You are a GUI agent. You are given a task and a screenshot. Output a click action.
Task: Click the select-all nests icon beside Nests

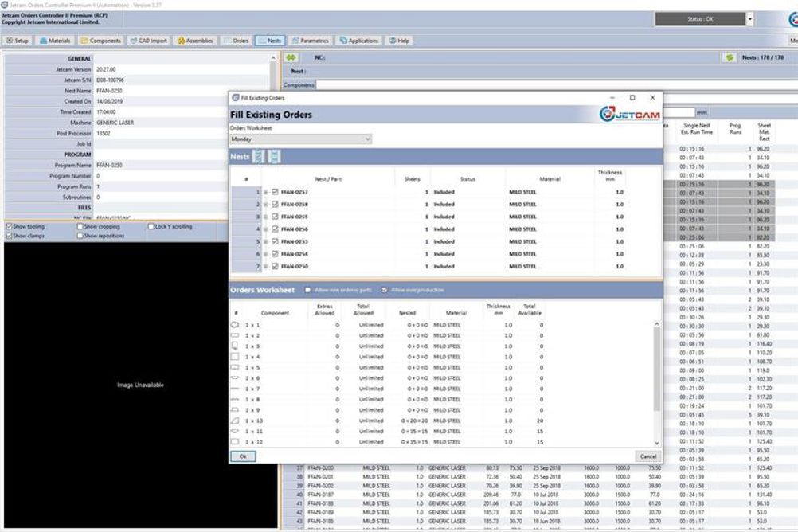pos(259,156)
